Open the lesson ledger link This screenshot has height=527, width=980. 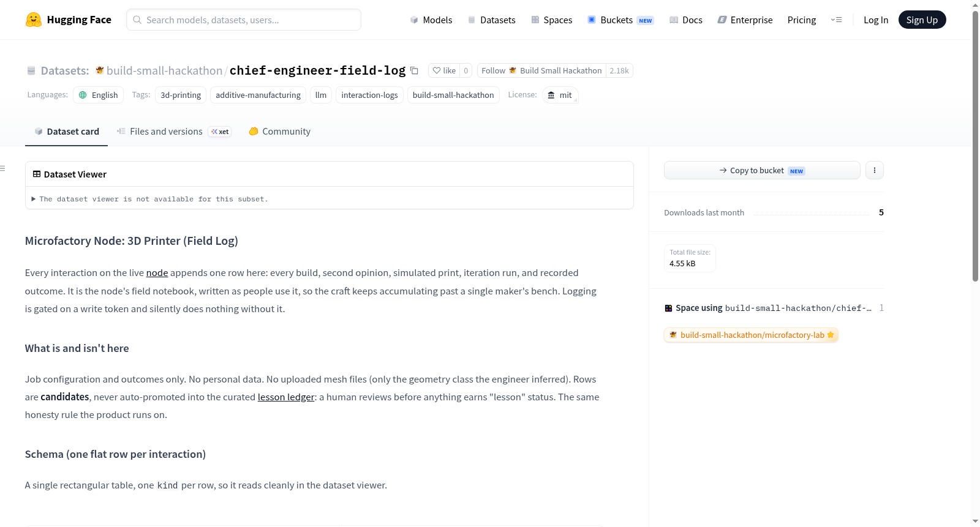click(286, 397)
